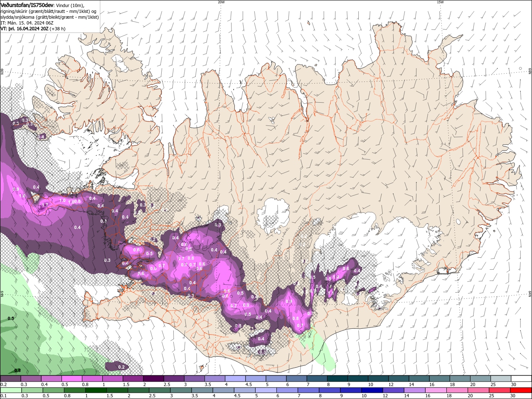Pick the white 30 swatch in the upper legend row
This screenshot has height=399, width=532.
click(x=521, y=379)
